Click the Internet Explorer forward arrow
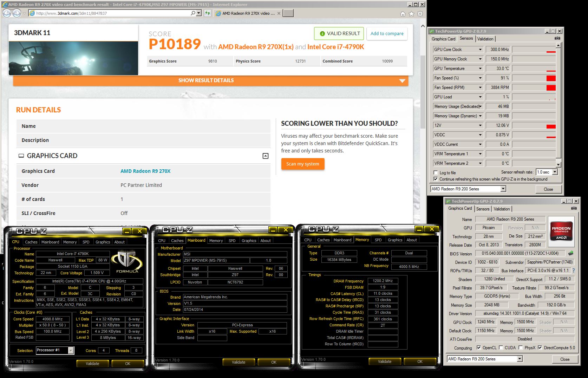588x378 pixels. 17,13
